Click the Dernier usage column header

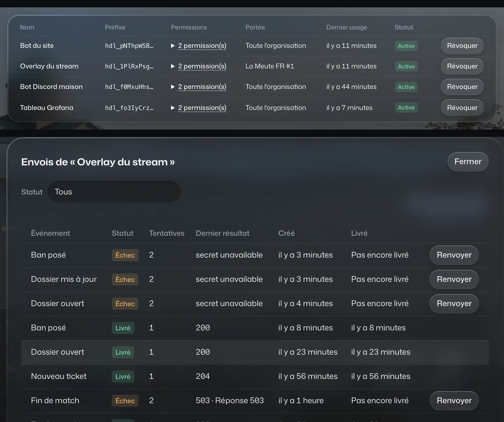pos(346,27)
